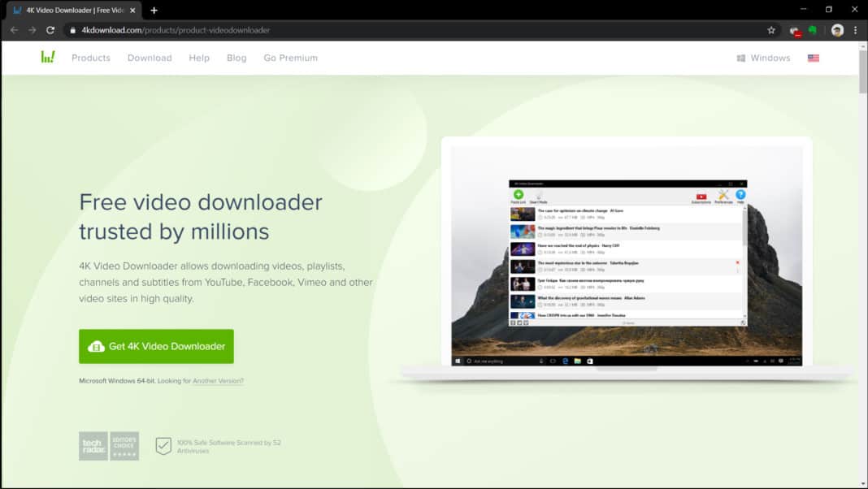Click File Explorer icon in screenshot taskbar

point(577,361)
